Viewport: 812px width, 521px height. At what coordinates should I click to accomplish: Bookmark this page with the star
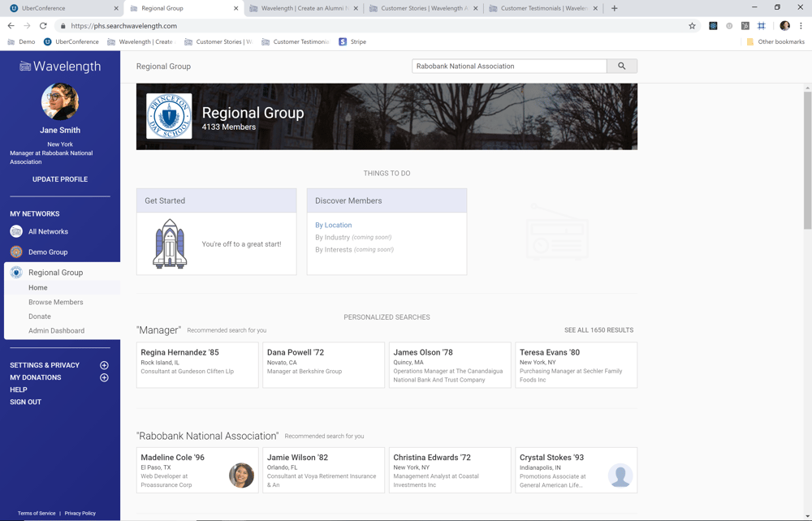[x=692, y=26]
